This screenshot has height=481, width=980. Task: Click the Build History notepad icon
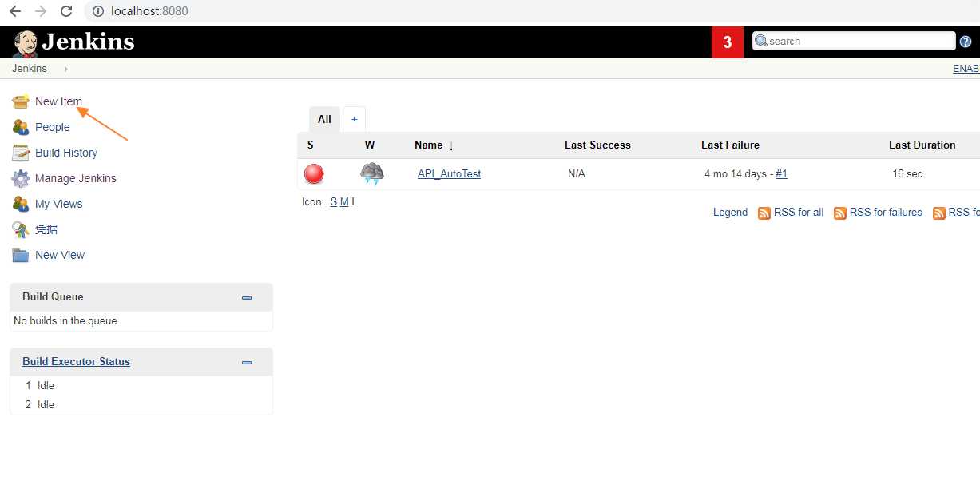click(x=21, y=153)
